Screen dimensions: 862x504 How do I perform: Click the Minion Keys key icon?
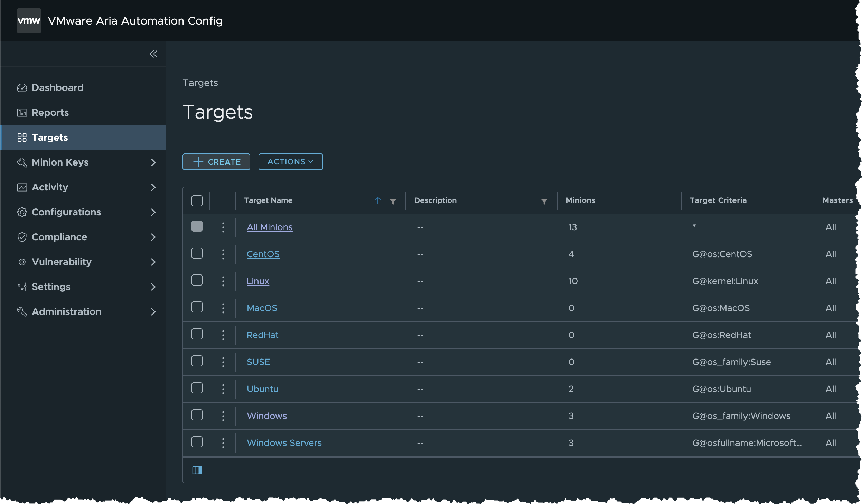tap(22, 162)
